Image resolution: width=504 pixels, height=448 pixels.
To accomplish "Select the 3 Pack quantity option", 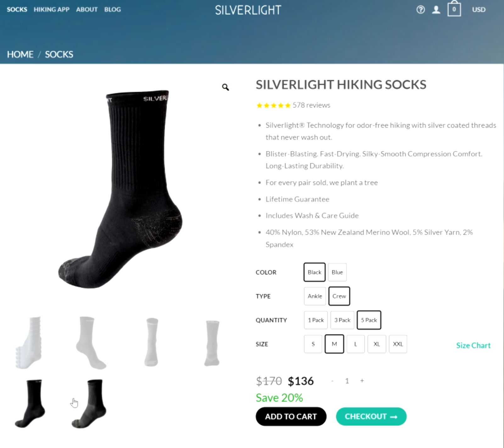I will [x=342, y=320].
